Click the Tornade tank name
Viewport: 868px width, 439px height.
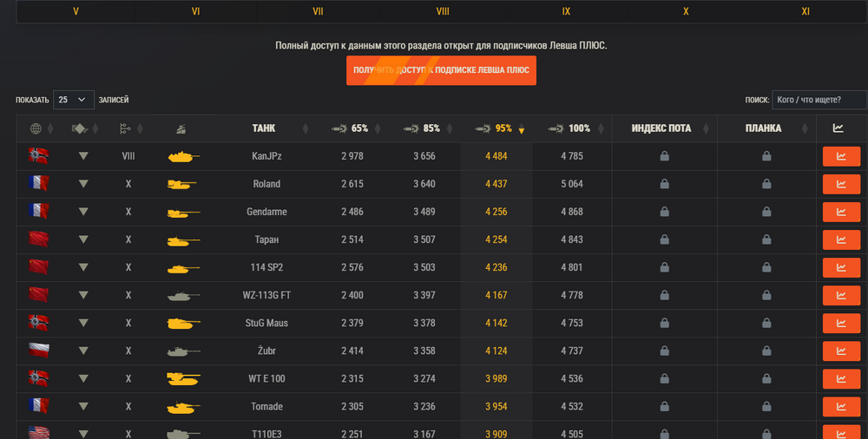click(266, 406)
